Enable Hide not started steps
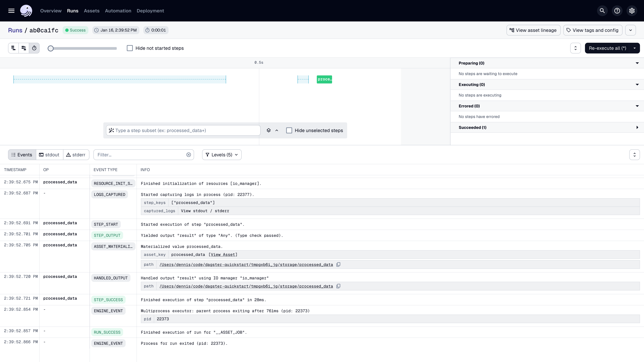The width and height of the screenshot is (644, 362). pos(130,48)
